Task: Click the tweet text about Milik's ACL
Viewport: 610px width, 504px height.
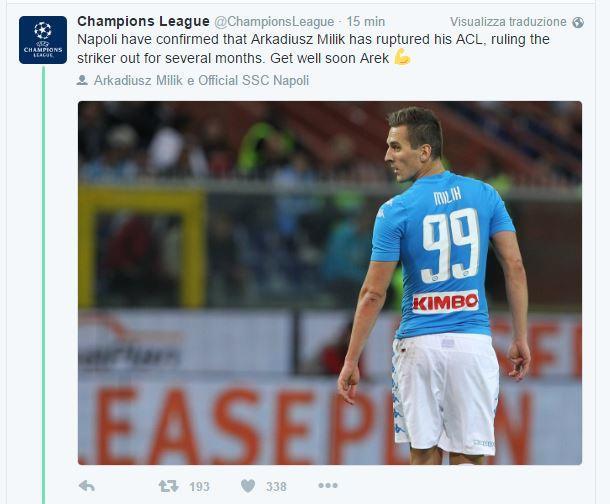Action: click(x=313, y=49)
